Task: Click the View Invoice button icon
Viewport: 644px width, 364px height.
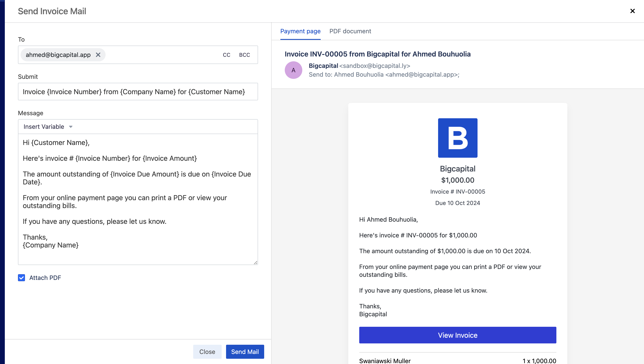Action: pyautogui.click(x=458, y=335)
